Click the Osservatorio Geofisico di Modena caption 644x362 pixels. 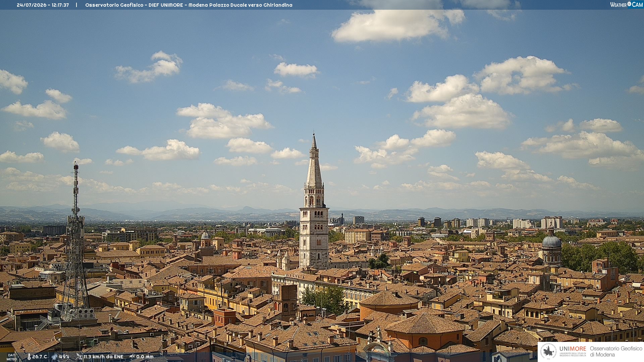[x=616, y=351]
